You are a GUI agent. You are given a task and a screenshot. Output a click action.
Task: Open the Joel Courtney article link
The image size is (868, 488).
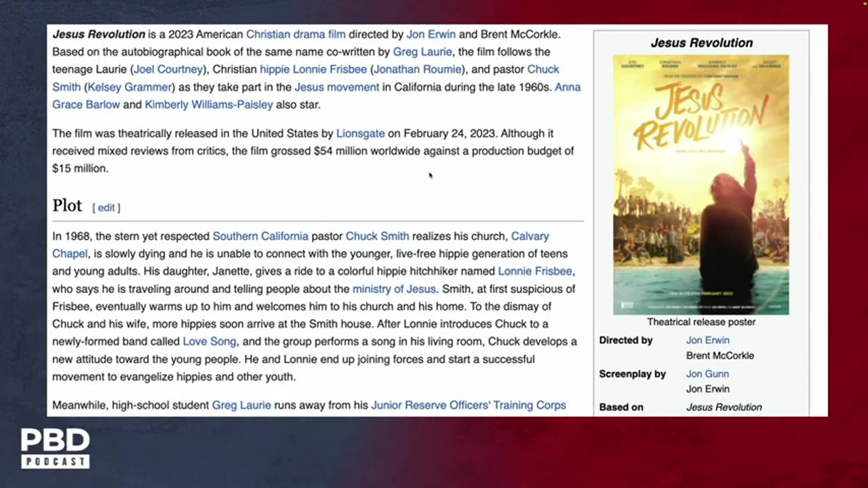pos(168,69)
